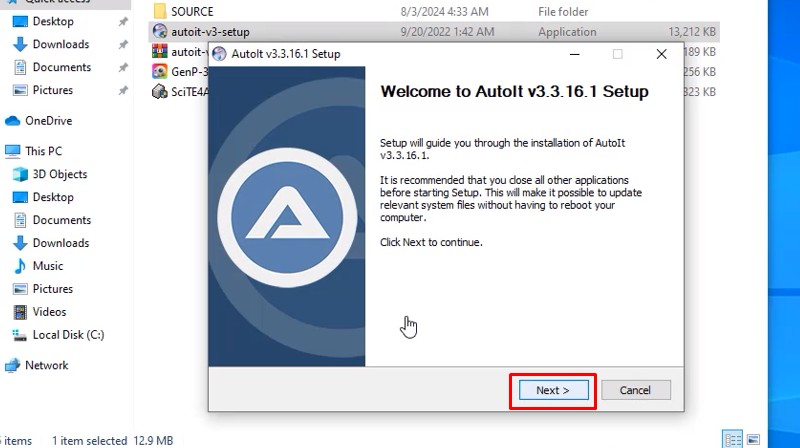The image size is (800, 448).
Task: Open the SOURCE folder icon
Action: pos(159,11)
